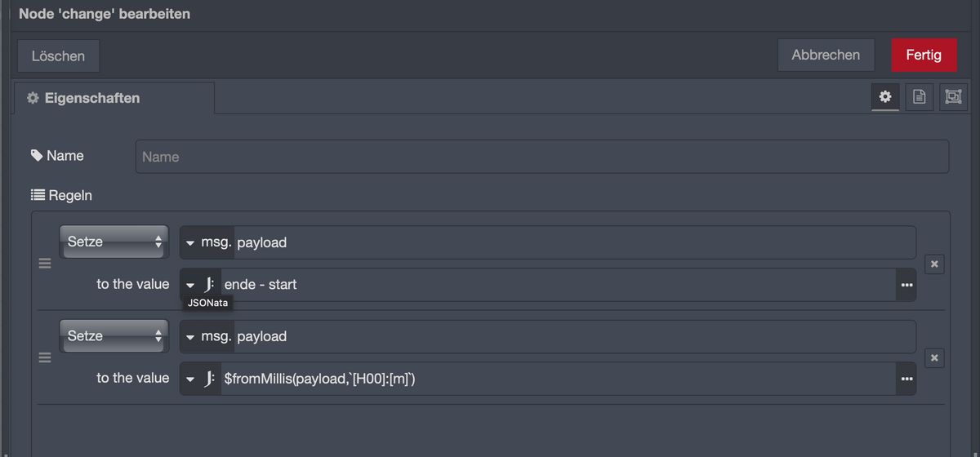Viewport: 980px width, 457px height.
Task: Open first rule's Setze action dropdown
Action: click(x=114, y=242)
